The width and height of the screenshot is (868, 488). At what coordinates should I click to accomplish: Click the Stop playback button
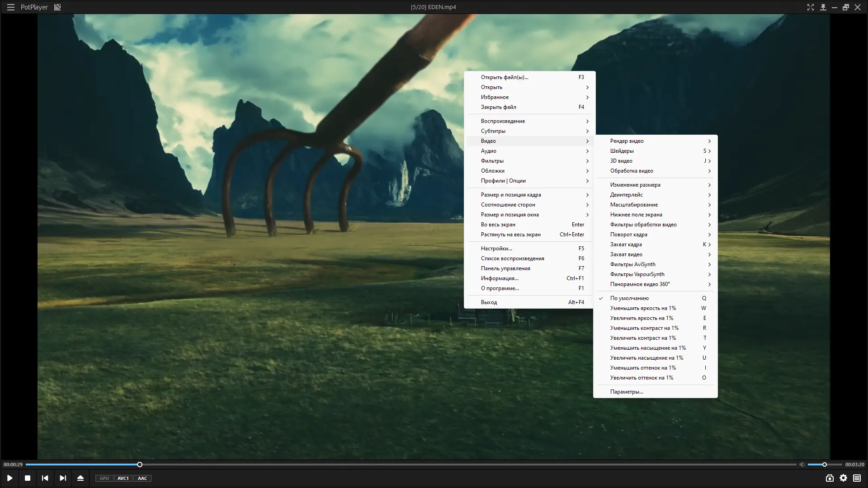[28, 478]
